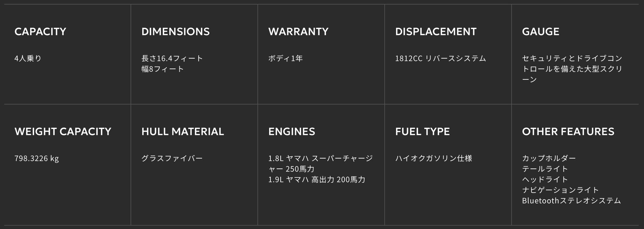Click the ENGINES heading
The width and height of the screenshot is (644, 229).
(292, 131)
